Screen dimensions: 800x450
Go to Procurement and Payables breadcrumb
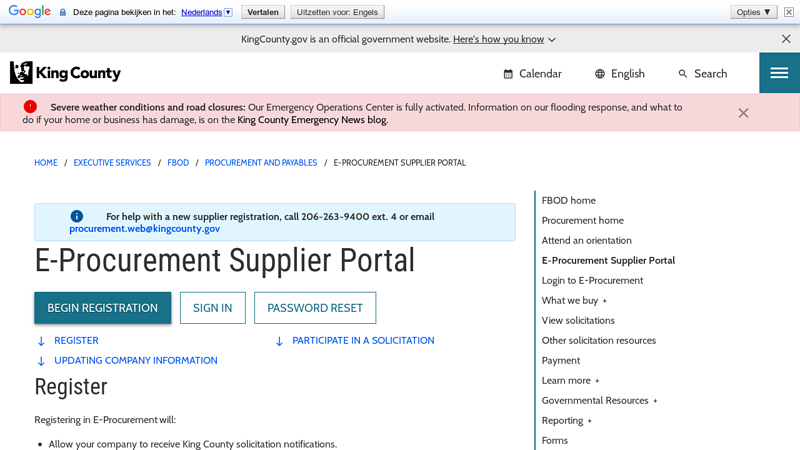coord(261,163)
